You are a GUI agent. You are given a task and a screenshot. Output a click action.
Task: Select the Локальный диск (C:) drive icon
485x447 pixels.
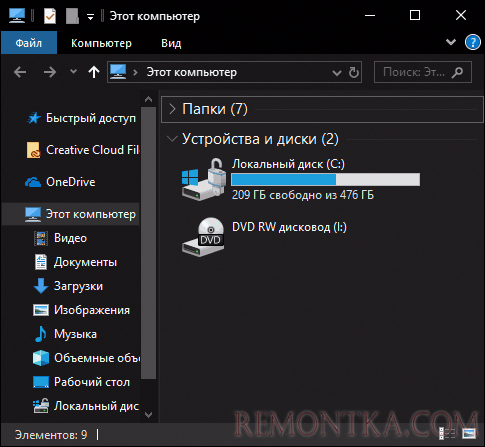pyautogui.click(x=203, y=179)
